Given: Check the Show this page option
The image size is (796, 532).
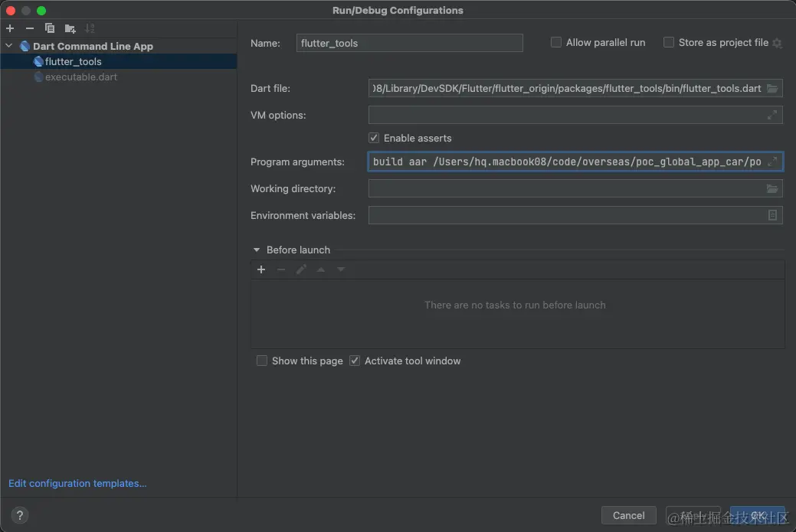Looking at the screenshot, I should tap(262, 361).
